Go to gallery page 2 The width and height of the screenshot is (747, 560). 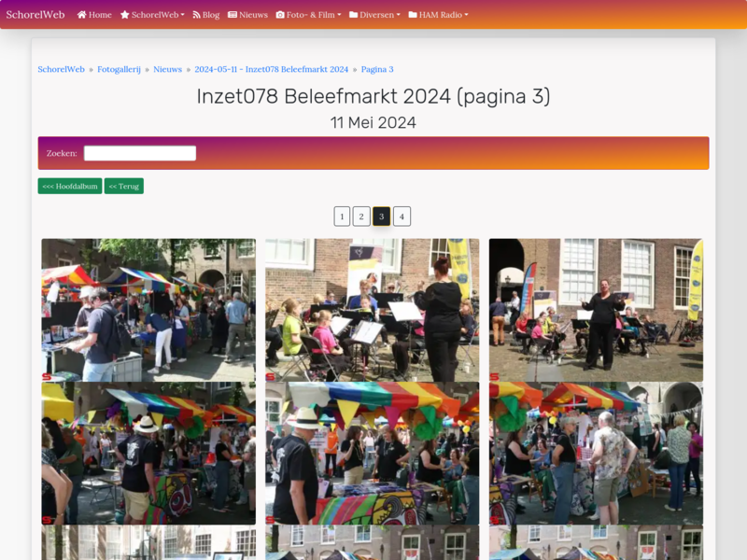(x=361, y=217)
